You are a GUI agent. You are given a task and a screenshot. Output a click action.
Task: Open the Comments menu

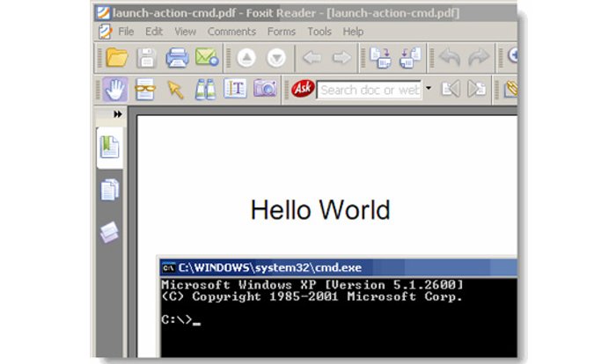tap(231, 32)
